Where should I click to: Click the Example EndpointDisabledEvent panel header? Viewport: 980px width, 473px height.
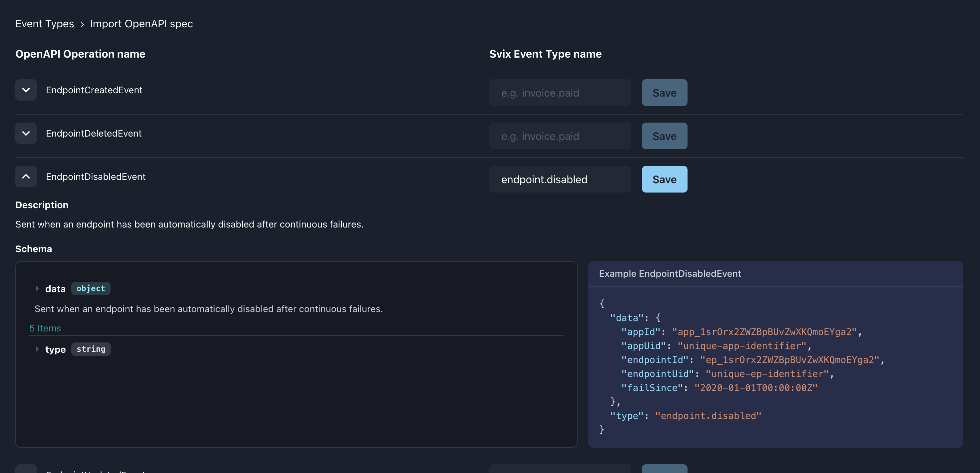click(x=775, y=273)
